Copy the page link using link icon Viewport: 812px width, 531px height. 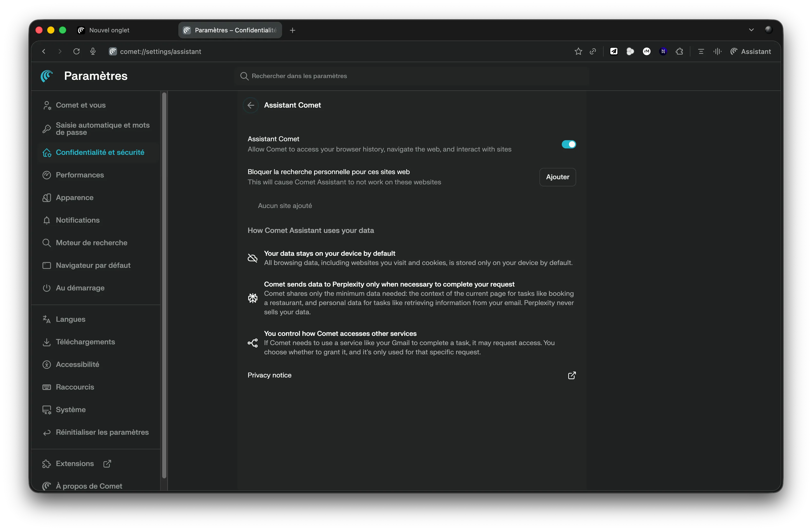593,51
